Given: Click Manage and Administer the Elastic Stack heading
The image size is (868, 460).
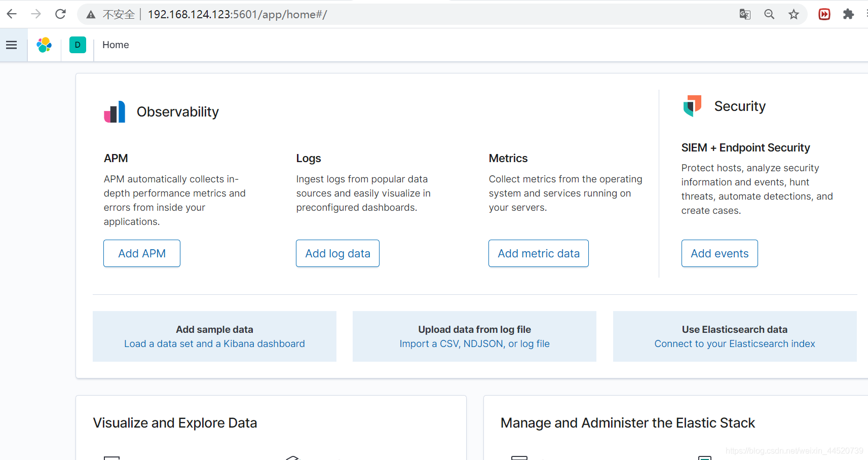Looking at the screenshot, I should [x=628, y=423].
